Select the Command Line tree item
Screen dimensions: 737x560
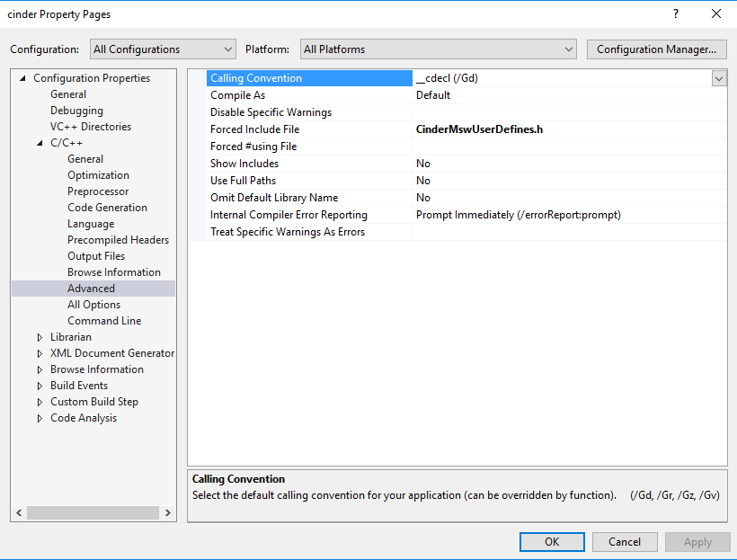click(103, 321)
